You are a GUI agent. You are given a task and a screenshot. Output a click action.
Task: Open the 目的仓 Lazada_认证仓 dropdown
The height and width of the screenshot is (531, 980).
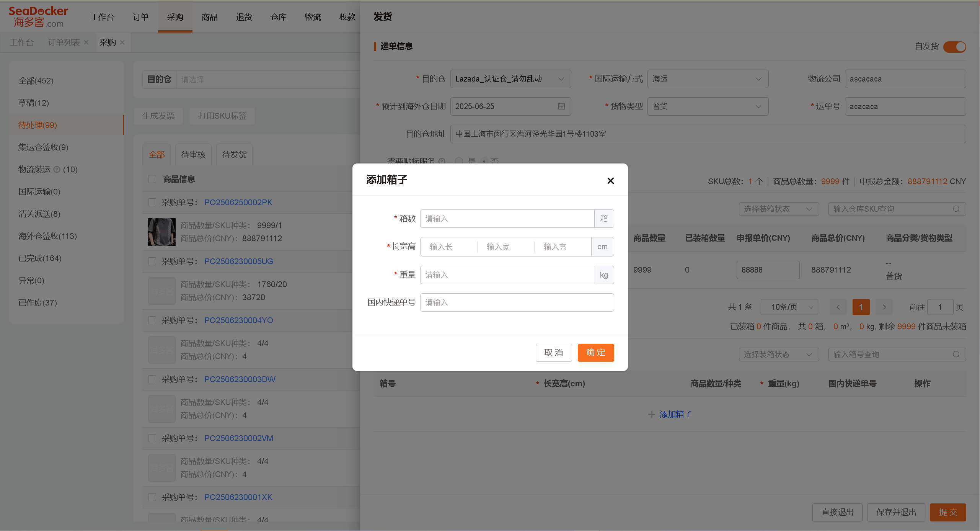(x=510, y=79)
